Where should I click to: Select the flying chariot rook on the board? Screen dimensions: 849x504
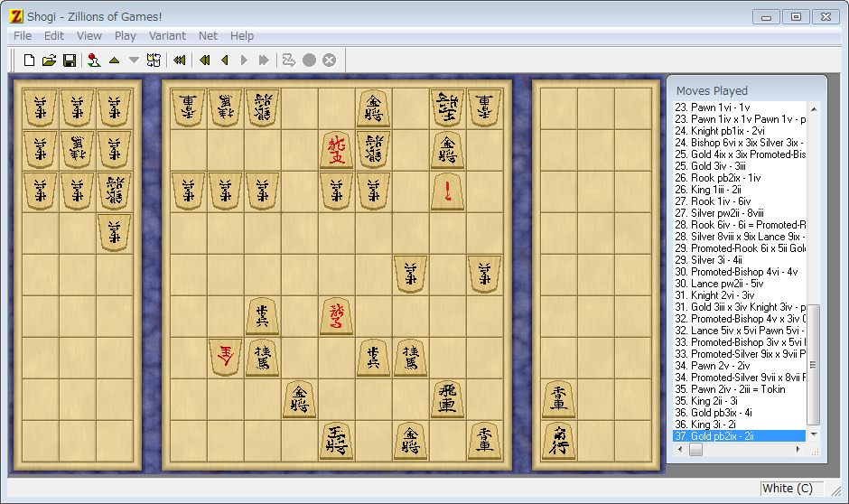coord(447,399)
